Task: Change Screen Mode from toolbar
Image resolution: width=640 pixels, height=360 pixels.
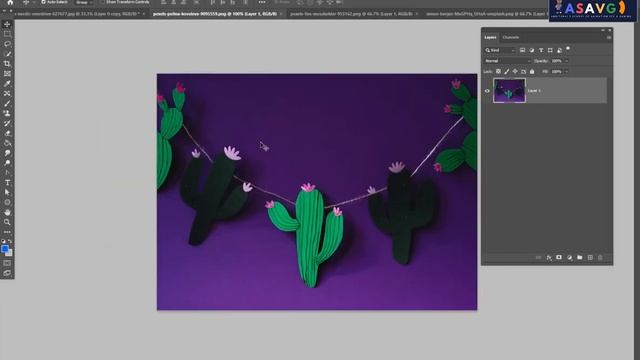Action: 7,273
